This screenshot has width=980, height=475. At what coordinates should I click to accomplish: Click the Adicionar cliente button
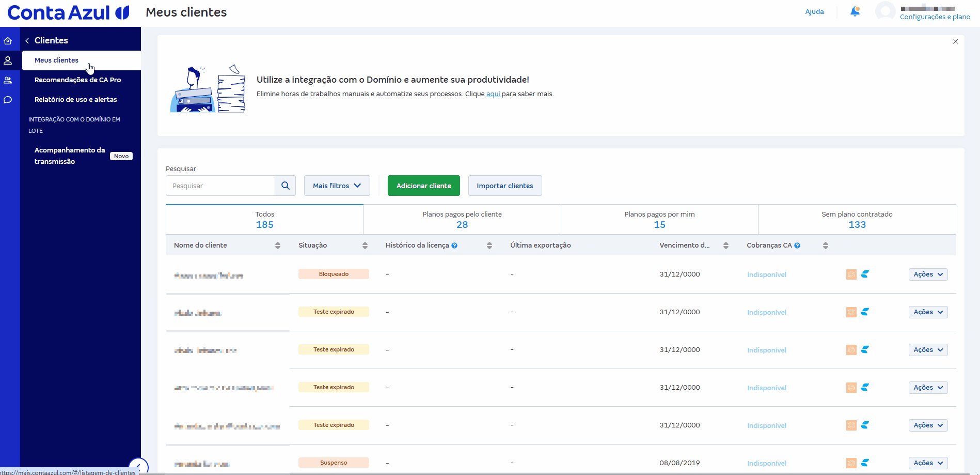[x=424, y=186]
